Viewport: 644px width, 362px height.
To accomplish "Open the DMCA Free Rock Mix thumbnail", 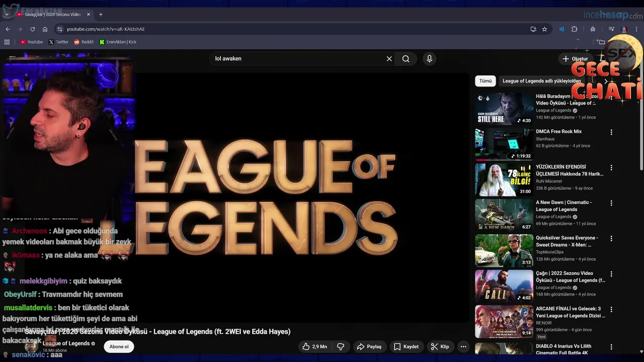I will click(x=504, y=144).
